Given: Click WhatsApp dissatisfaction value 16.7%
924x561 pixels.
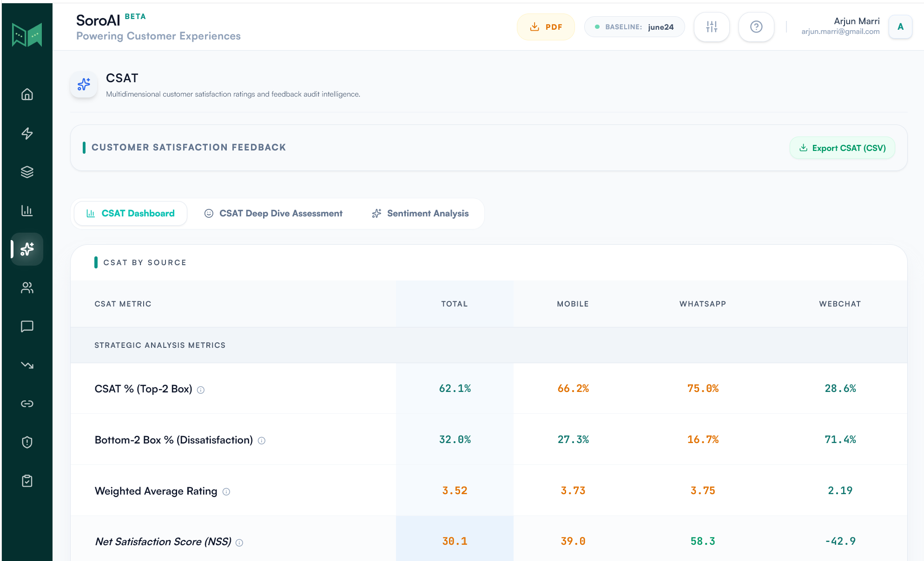Looking at the screenshot, I should pos(703,440).
